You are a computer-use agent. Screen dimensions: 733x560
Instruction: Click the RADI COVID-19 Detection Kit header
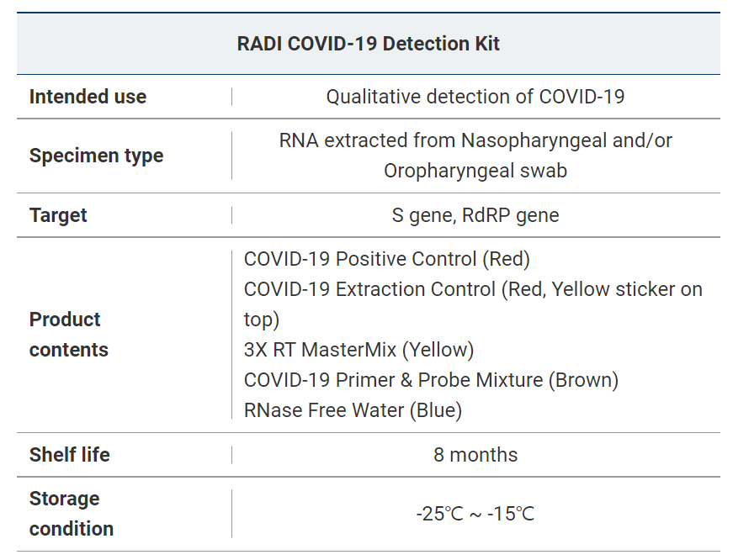point(368,44)
